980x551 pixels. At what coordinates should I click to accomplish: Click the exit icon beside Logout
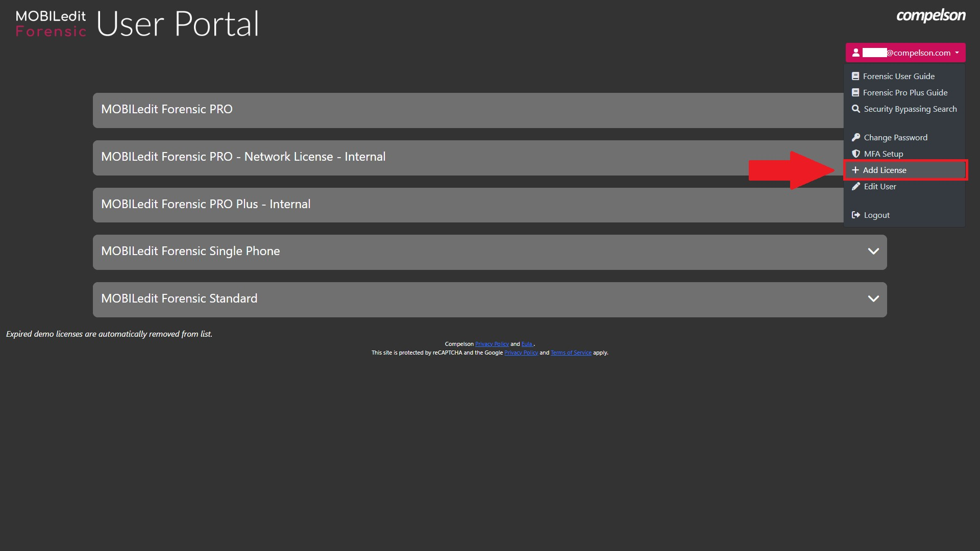[x=856, y=215]
